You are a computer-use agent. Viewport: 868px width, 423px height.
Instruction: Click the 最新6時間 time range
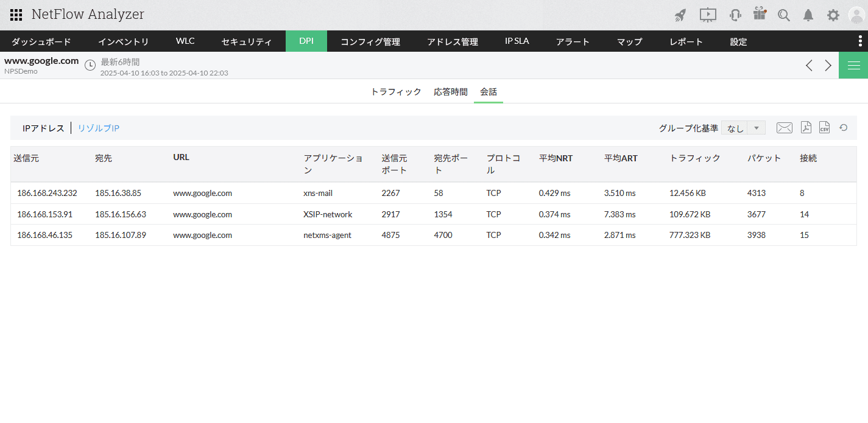tap(120, 61)
